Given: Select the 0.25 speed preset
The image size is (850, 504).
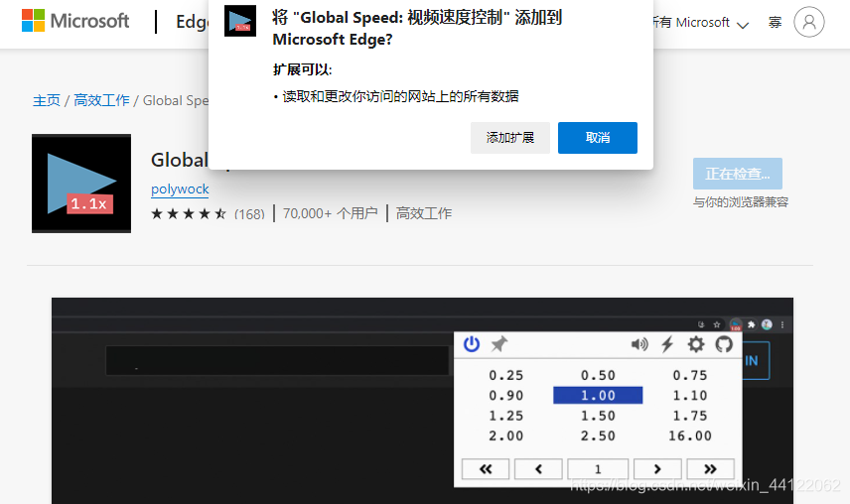Looking at the screenshot, I should point(506,375).
